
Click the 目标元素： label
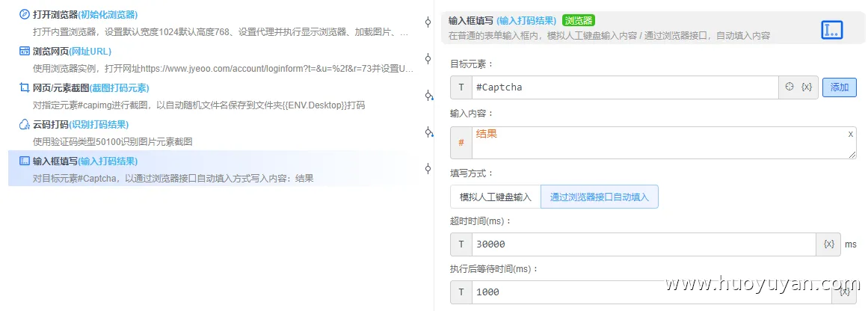tap(472, 64)
